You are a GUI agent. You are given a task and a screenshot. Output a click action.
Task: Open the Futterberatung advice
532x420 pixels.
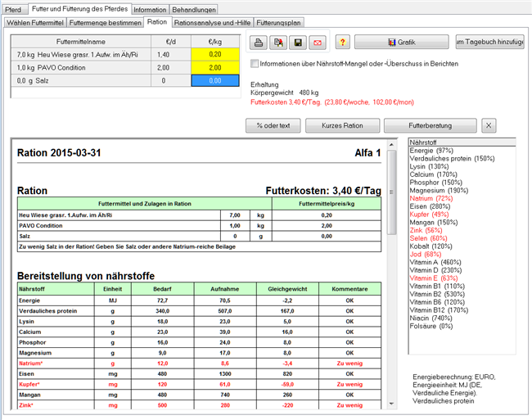click(431, 125)
